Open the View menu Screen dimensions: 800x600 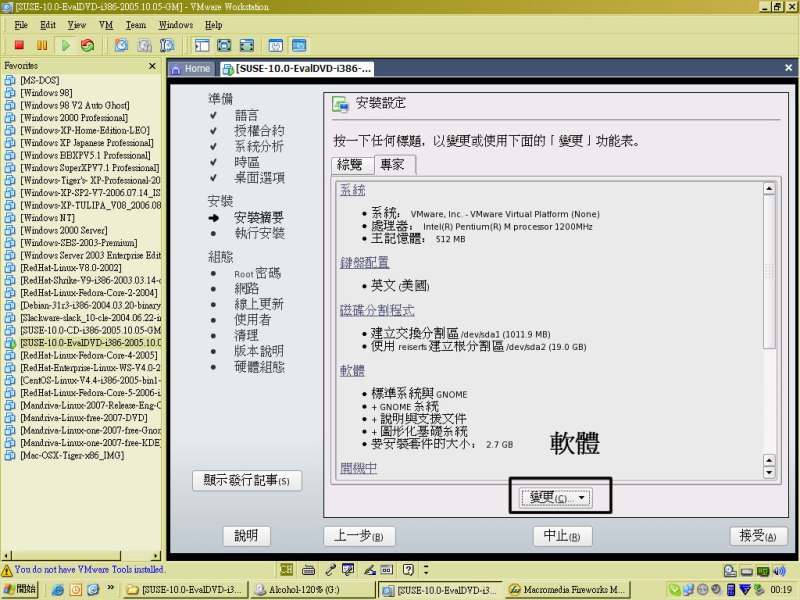(x=77, y=25)
